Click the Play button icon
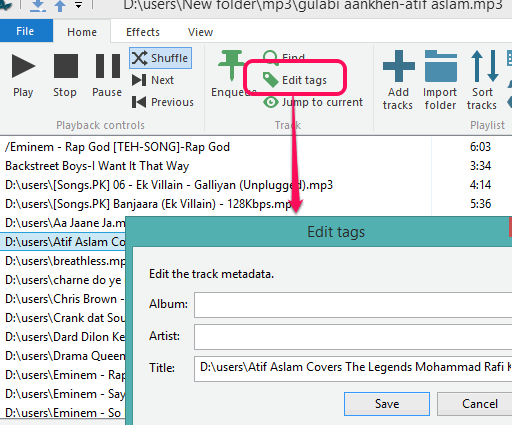This screenshot has height=425, width=512. tap(23, 67)
